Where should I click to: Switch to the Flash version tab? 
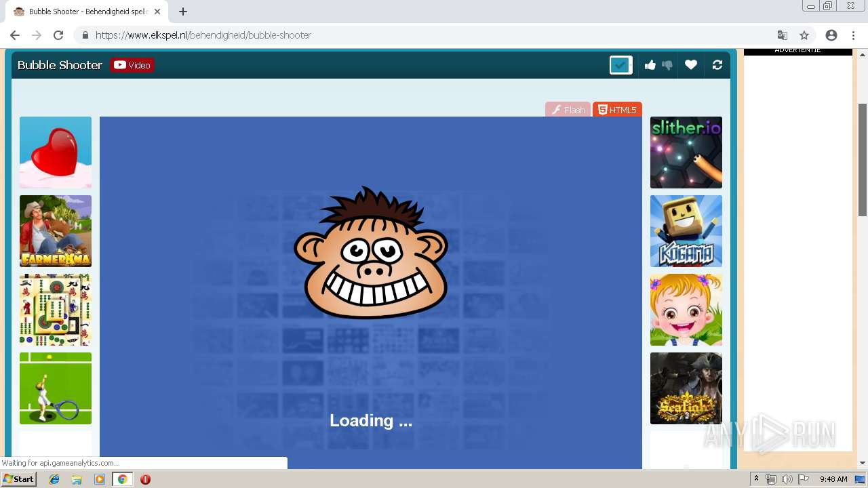click(x=568, y=110)
